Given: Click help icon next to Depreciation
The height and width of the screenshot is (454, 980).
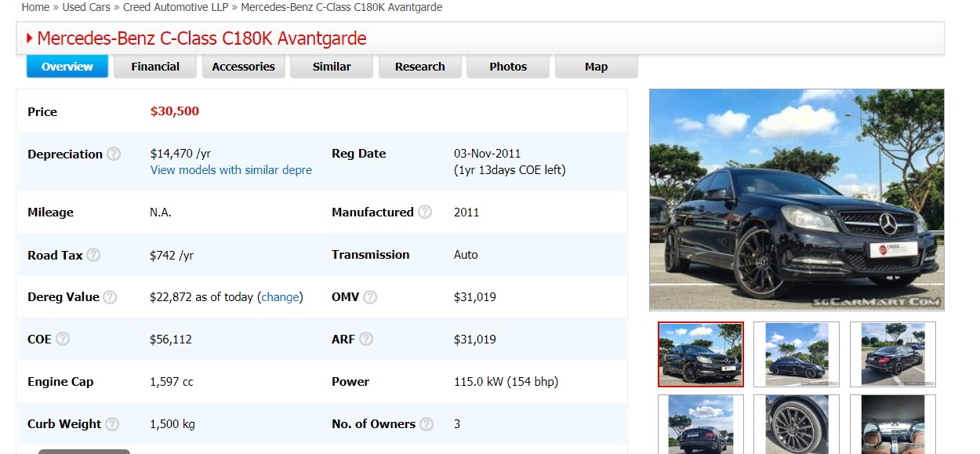Looking at the screenshot, I should tap(114, 154).
